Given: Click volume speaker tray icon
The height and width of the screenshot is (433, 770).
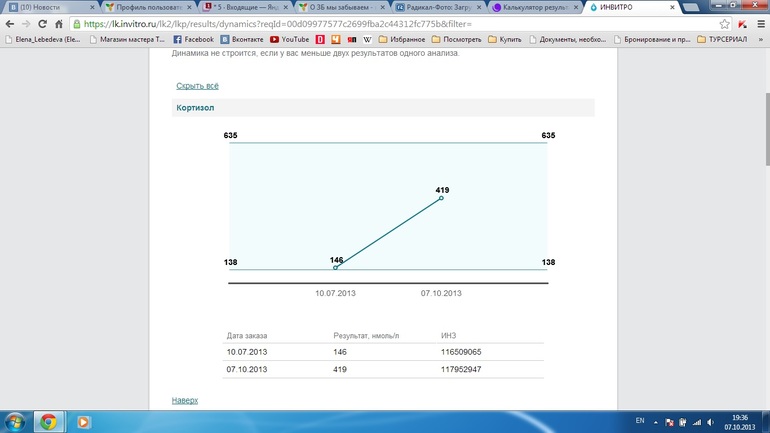Looking at the screenshot, I should pos(711,422).
